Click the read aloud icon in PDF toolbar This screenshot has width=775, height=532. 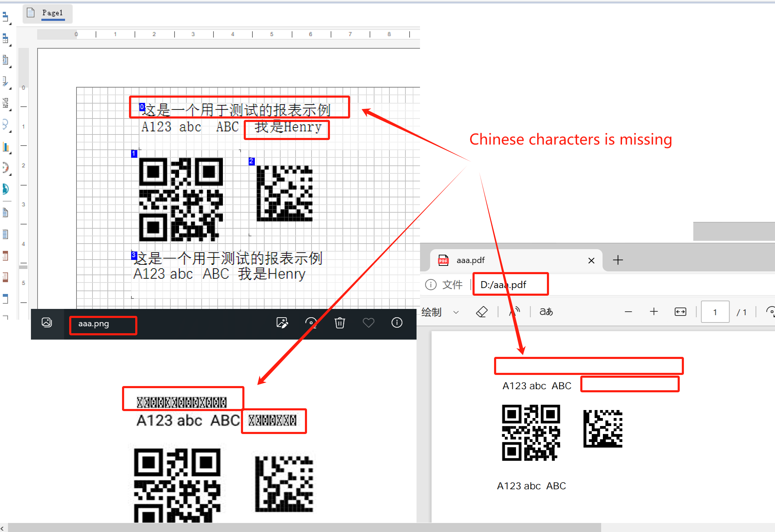pos(514,312)
